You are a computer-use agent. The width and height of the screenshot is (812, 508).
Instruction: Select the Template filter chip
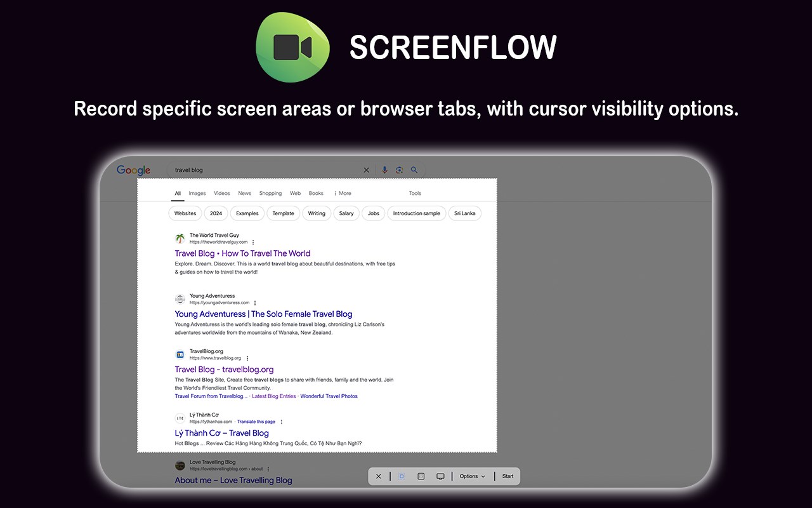click(x=284, y=213)
